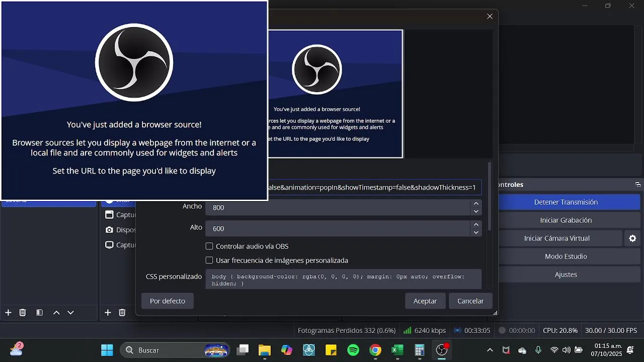Click the CPU: 20.8% status text
Image resolution: width=644 pixels, height=362 pixels.
[x=560, y=330]
